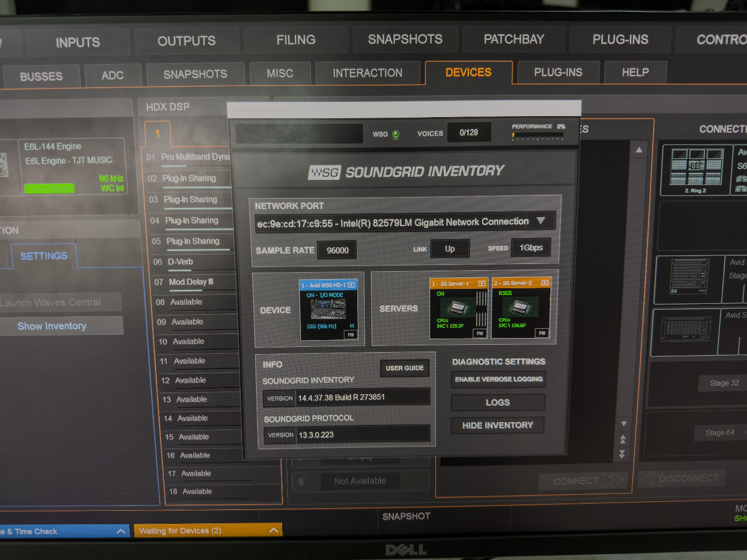The image size is (747, 560).
Task: Select the Ring 2 console thumbnail
Action: (x=695, y=167)
